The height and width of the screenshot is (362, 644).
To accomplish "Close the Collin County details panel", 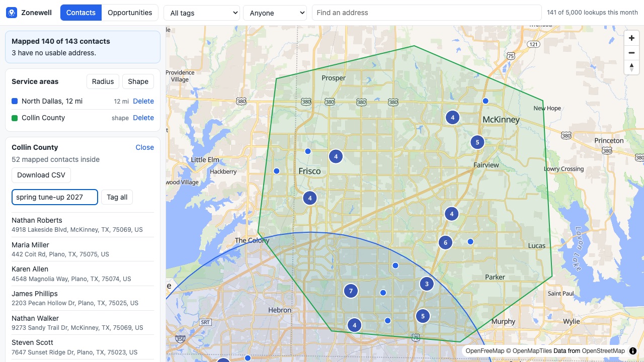I will tap(145, 147).
